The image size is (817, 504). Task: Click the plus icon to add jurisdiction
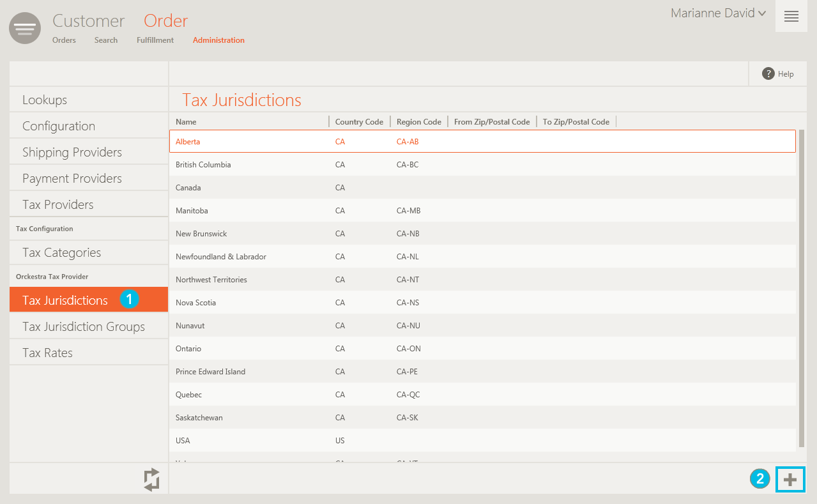coord(790,480)
